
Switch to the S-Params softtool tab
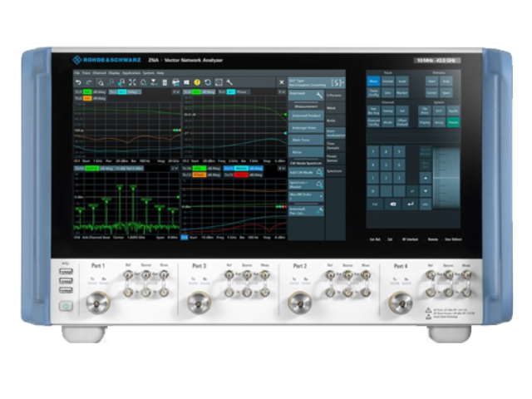335,96
